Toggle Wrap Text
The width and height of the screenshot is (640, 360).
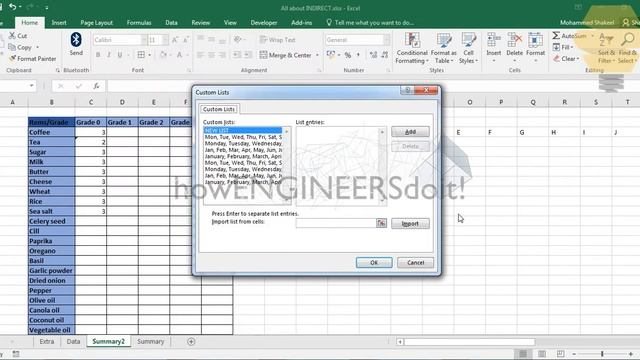[277, 40]
